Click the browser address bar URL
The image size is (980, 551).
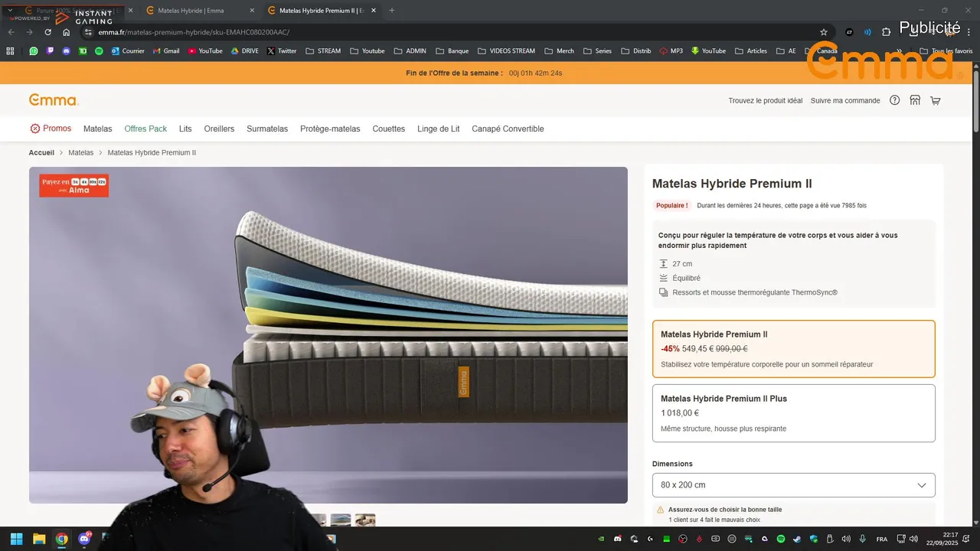coord(194,32)
